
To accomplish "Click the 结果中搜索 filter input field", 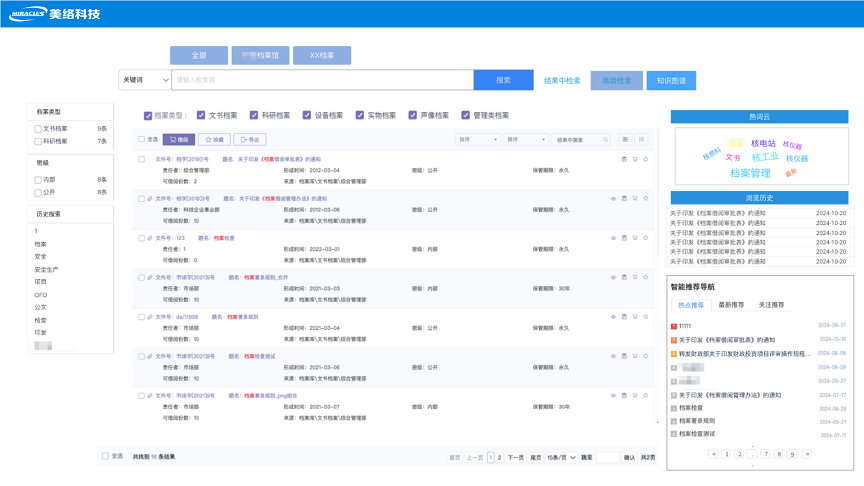I will click(580, 140).
